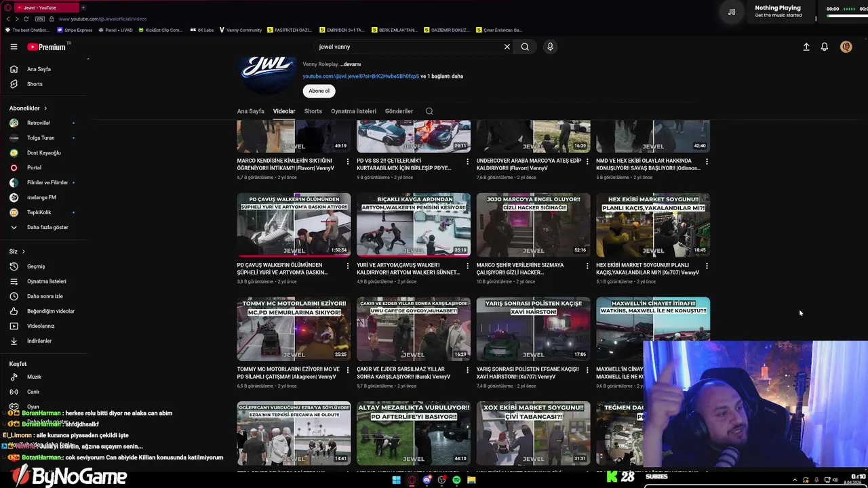Open more options for HEX EKİBİ MARKET SOYGUNU video
Screen dimensions: 868x488
tap(707, 266)
